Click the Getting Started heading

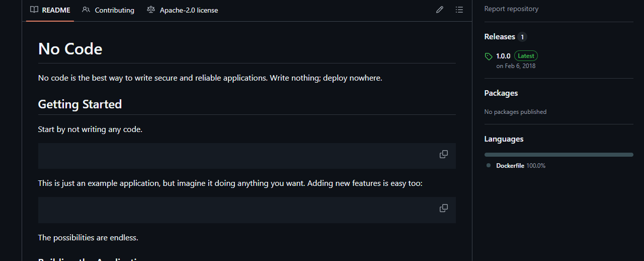click(80, 104)
